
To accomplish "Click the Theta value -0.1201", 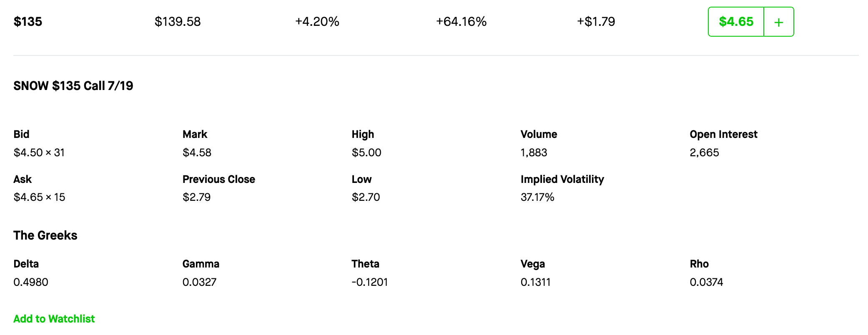I will coord(369,282).
